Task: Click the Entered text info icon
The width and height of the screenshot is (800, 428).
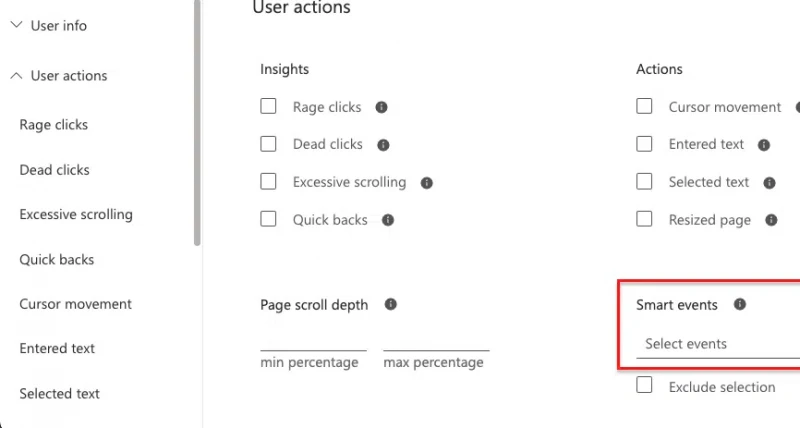Action: [764, 145]
